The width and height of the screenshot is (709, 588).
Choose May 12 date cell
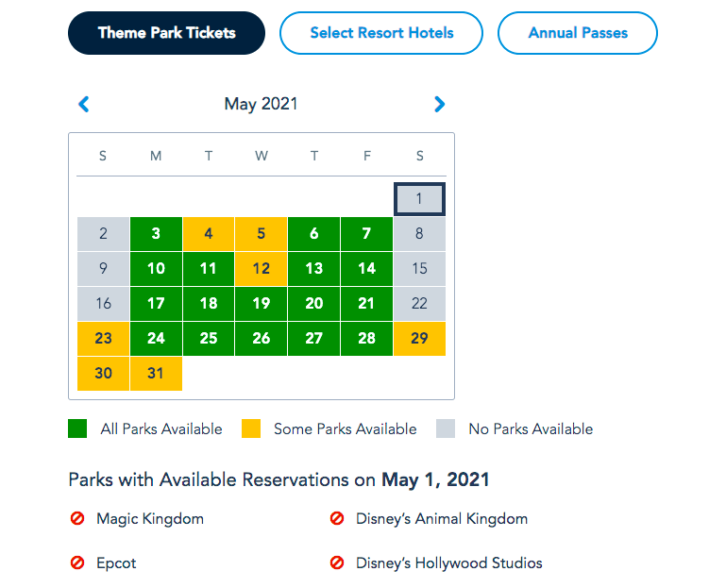(x=262, y=268)
